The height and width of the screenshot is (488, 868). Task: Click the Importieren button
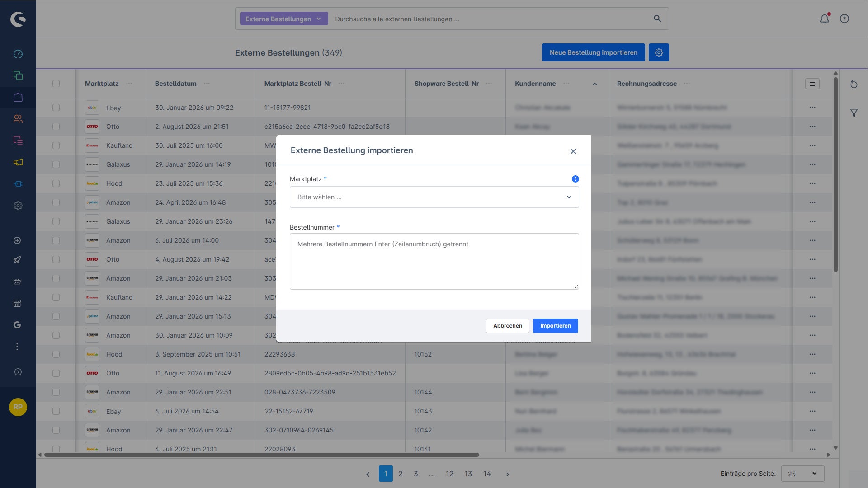click(555, 326)
